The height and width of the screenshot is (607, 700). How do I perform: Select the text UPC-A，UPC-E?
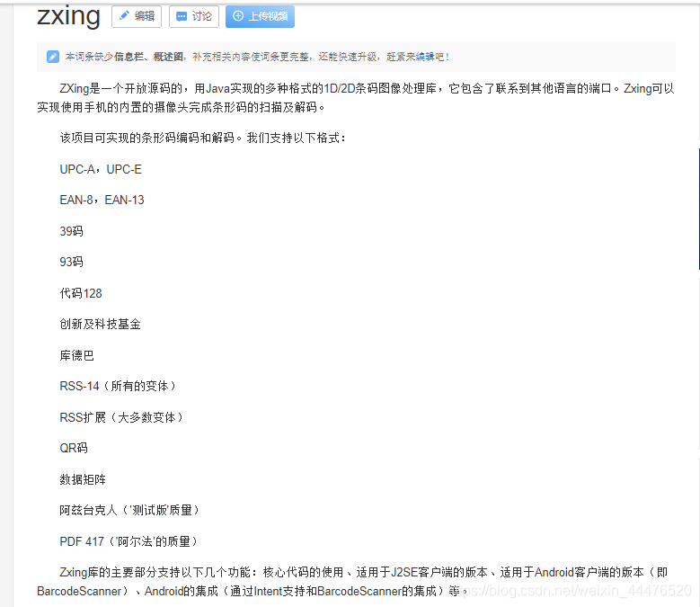coord(101,169)
